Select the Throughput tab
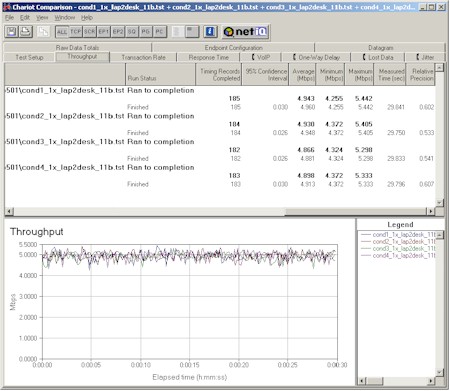 [x=82, y=57]
